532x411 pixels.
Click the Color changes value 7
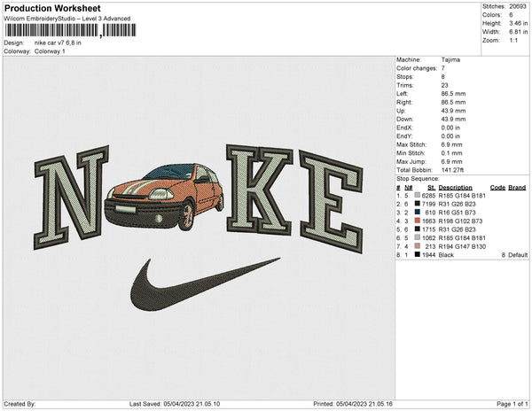pos(443,68)
